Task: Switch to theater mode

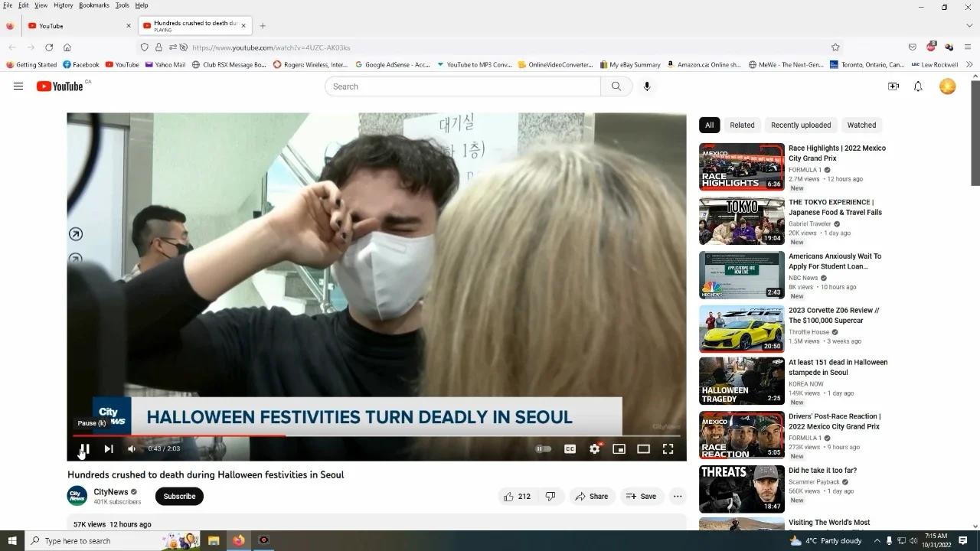Action: click(x=643, y=449)
